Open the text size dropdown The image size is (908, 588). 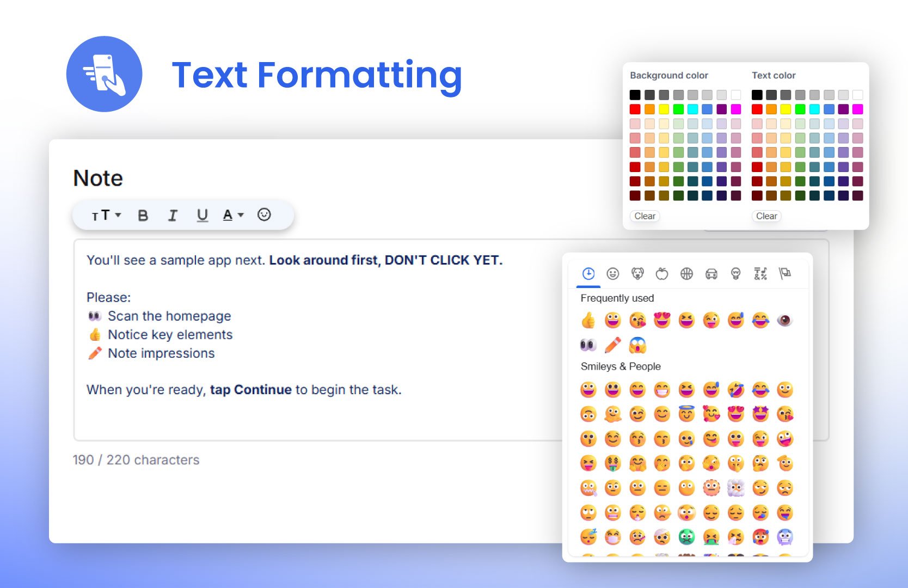coord(106,216)
